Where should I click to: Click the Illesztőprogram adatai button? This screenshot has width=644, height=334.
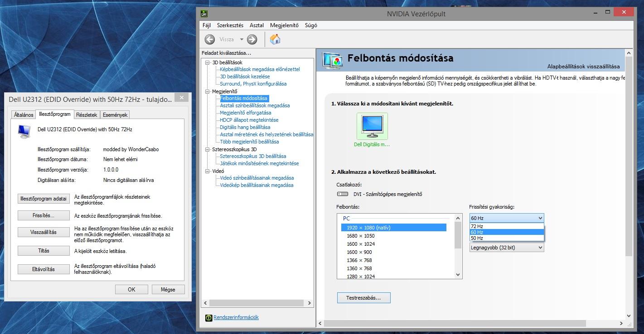click(x=44, y=199)
